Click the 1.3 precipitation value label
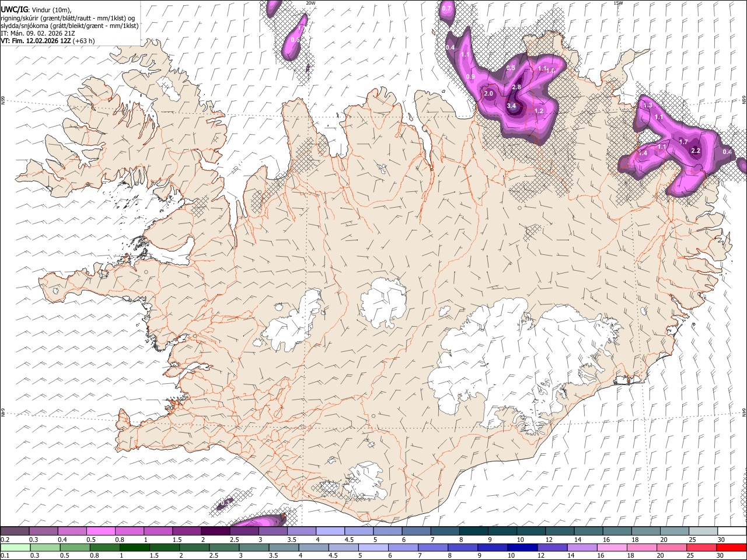The width and height of the screenshot is (747, 560). 647,106
